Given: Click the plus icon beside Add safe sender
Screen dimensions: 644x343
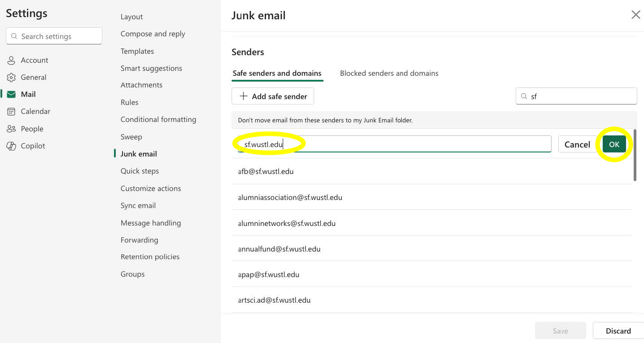Looking at the screenshot, I should point(243,96).
